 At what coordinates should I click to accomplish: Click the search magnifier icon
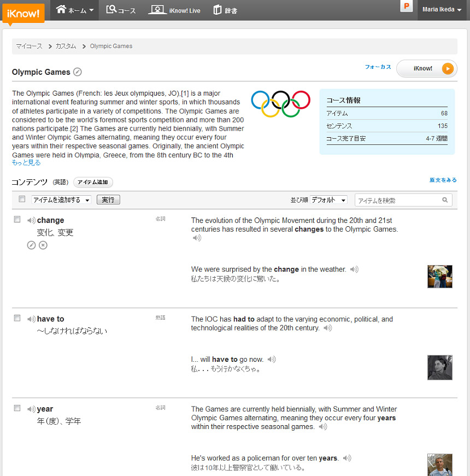445,200
